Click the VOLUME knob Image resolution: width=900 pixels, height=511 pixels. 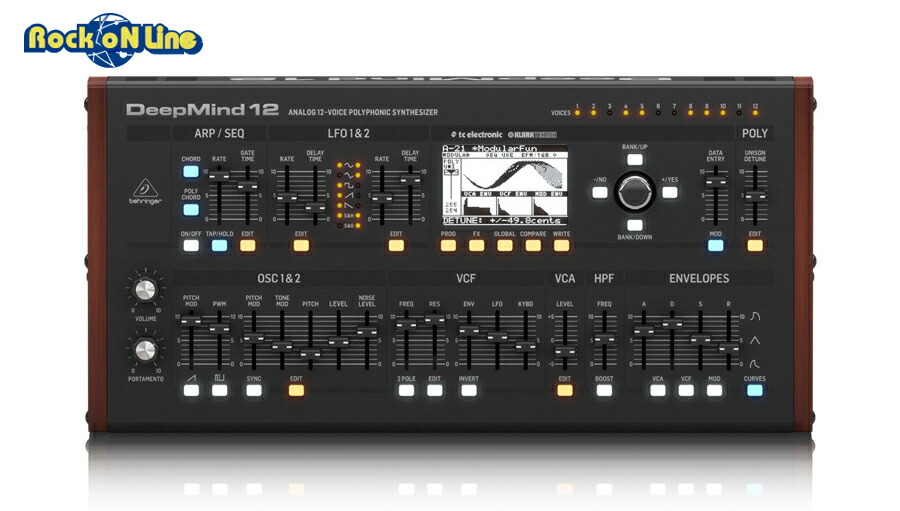point(145,289)
